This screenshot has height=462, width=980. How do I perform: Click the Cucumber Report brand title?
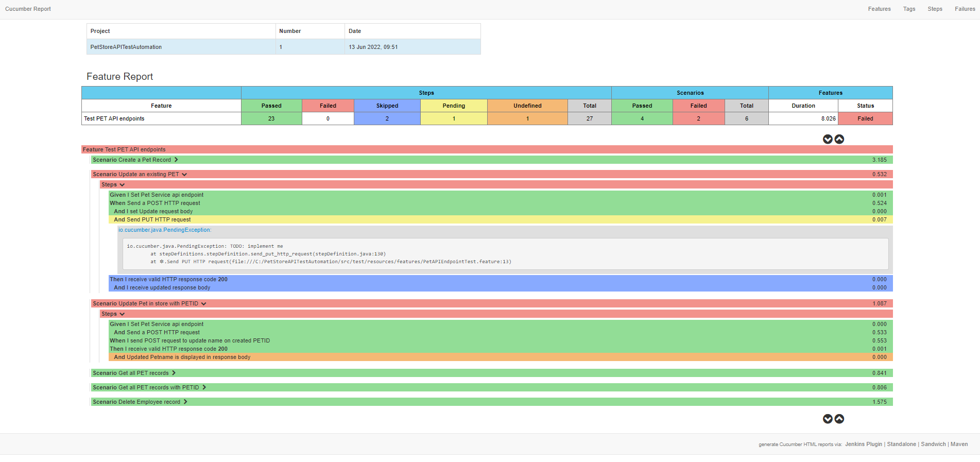28,9
